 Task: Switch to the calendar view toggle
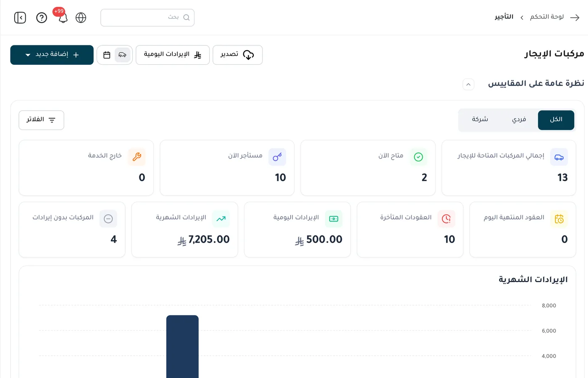pos(107,55)
